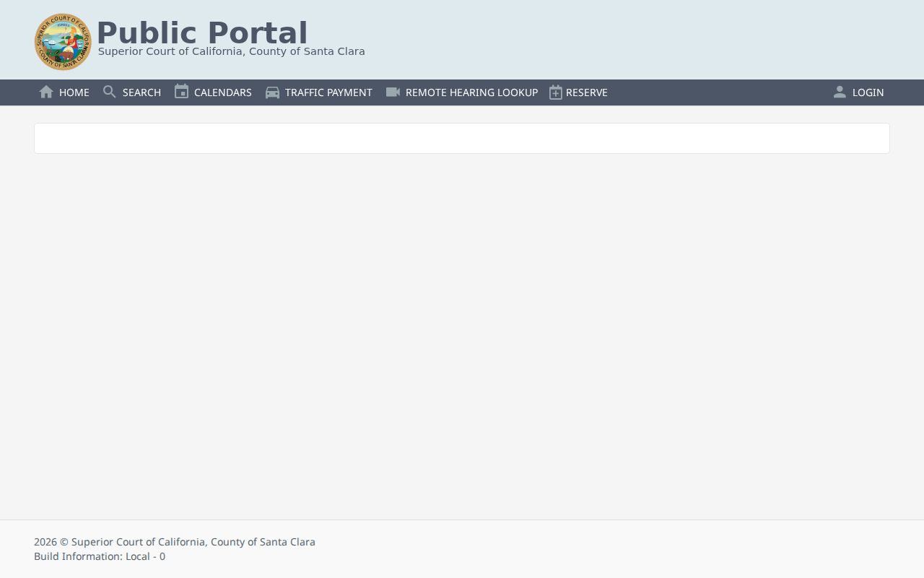This screenshot has height=578, width=924.
Task: Click the calendar icon beside Calendars
Action: 181,92
